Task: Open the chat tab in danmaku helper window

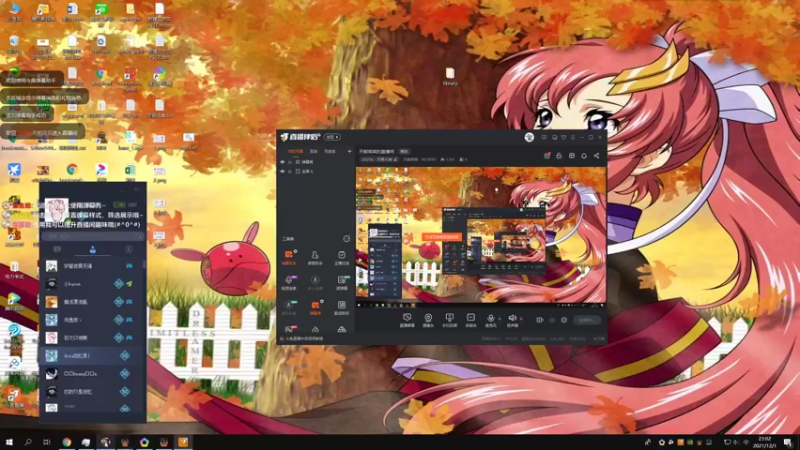Action: [x=57, y=249]
